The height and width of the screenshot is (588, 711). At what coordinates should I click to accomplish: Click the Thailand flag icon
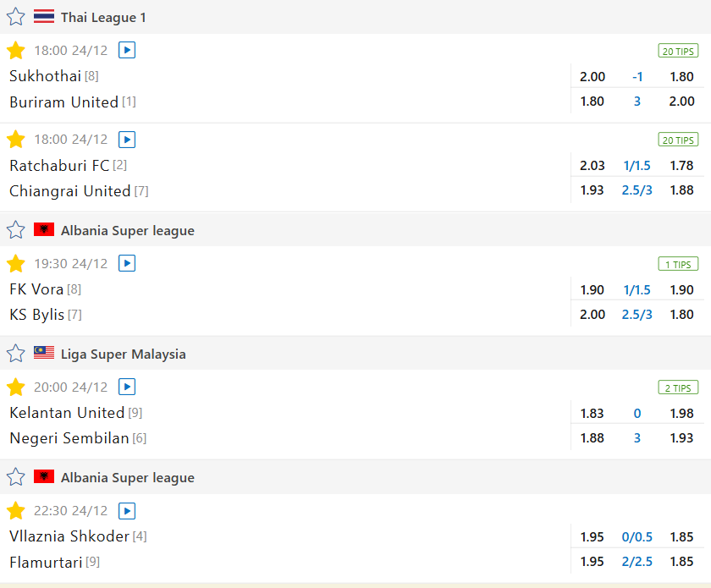click(44, 17)
